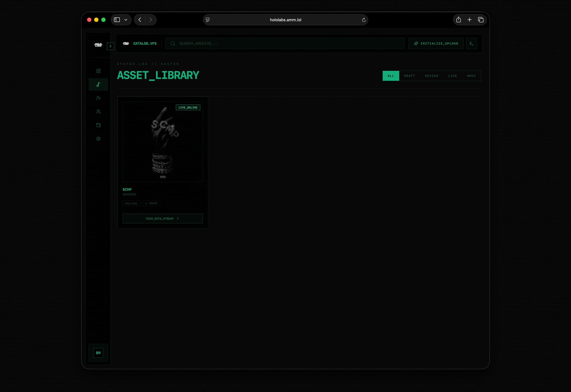Click the search magnifier in SEARCH_ARCHIVE bar
Viewport: 571px width, 392px height.
coord(172,43)
